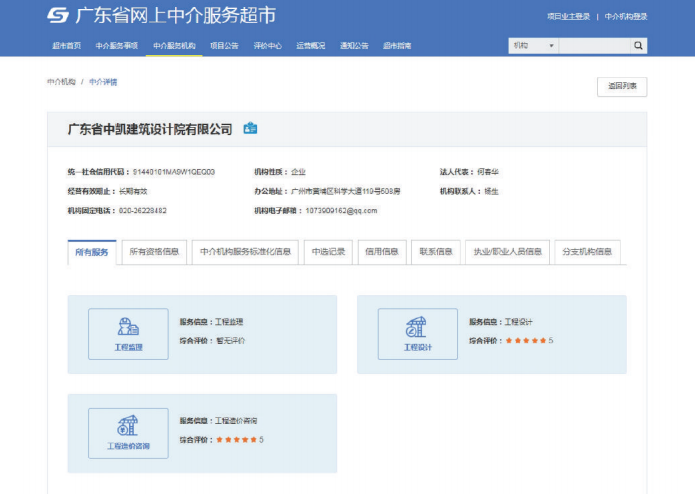Switch to the 中选记录 tab
The width and height of the screenshot is (695, 494).
pyautogui.click(x=328, y=252)
